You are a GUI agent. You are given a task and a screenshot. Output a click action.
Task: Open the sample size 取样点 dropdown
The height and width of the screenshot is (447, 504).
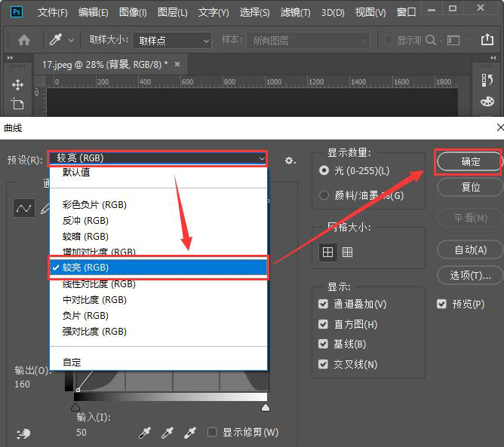pos(172,41)
